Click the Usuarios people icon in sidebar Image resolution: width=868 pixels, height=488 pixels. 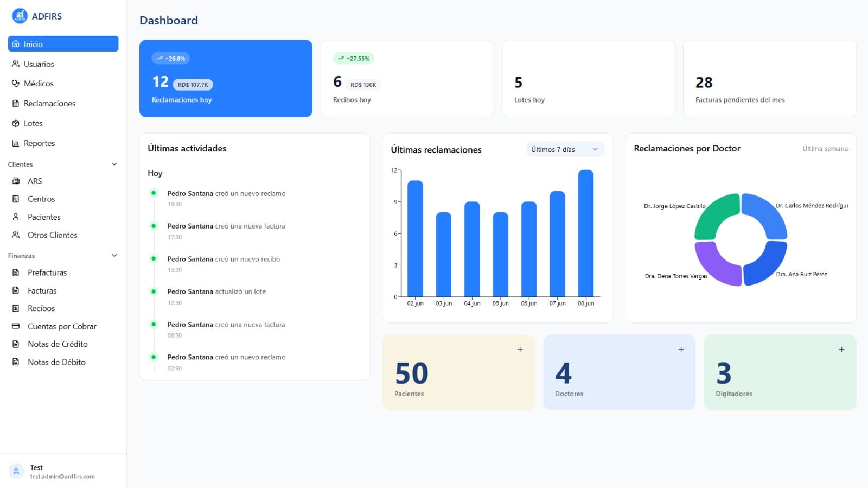16,64
